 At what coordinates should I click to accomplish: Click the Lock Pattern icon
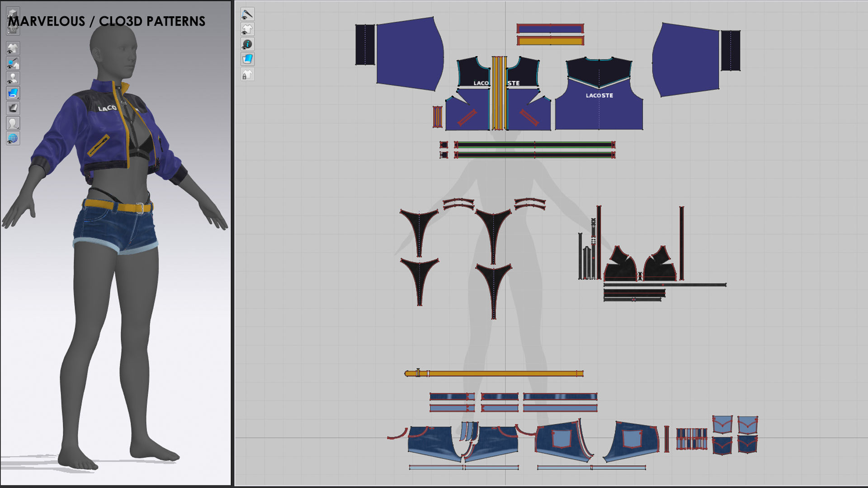point(247,74)
